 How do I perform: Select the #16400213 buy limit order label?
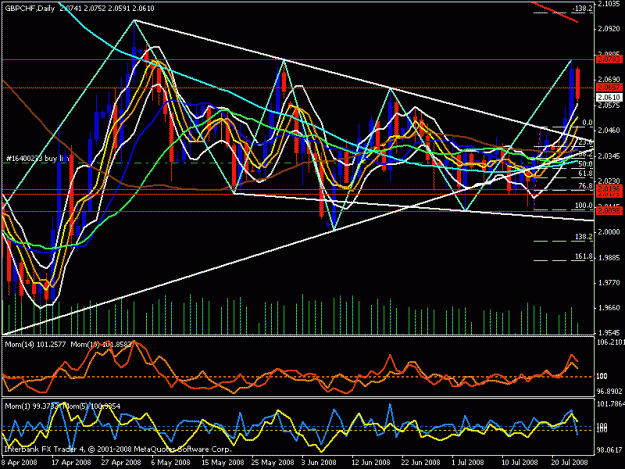[37, 159]
